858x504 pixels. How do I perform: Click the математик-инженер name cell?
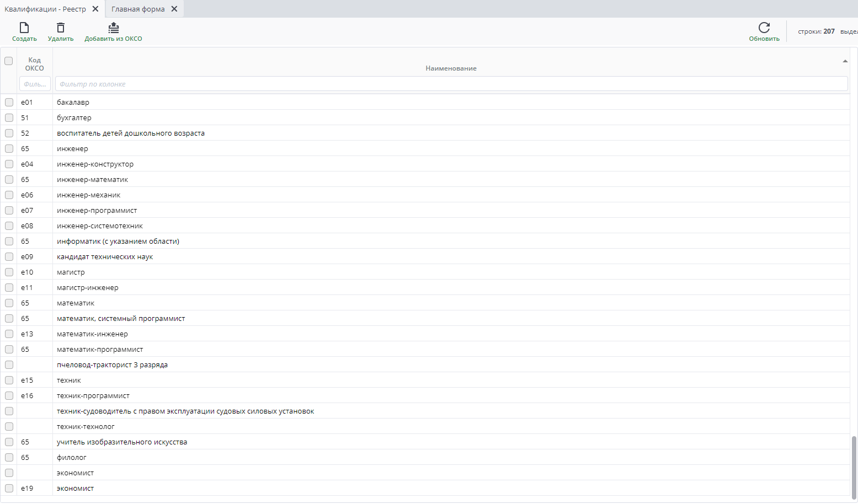click(x=451, y=334)
